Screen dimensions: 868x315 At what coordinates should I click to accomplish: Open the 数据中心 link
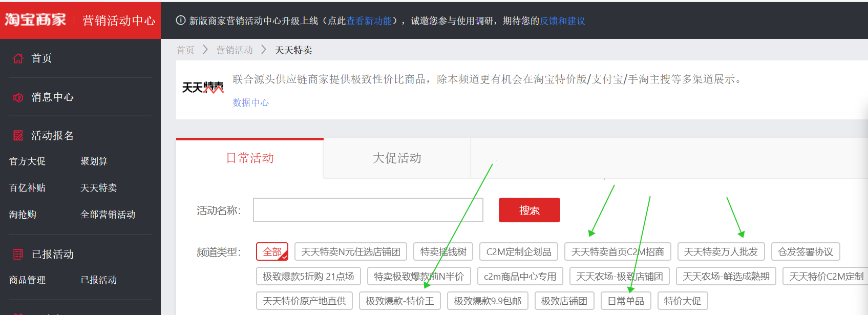(x=250, y=103)
